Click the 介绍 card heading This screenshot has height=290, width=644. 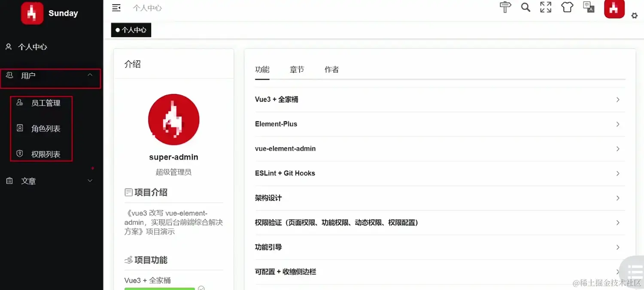point(133,64)
